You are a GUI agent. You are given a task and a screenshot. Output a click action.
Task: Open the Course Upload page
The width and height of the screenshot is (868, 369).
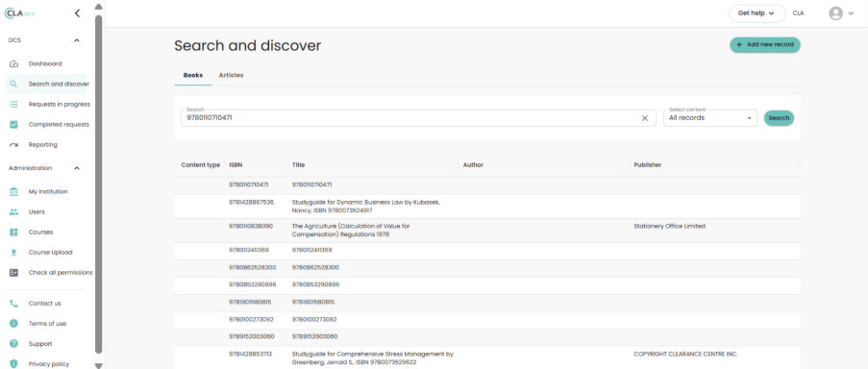click(x=50, y=253)
